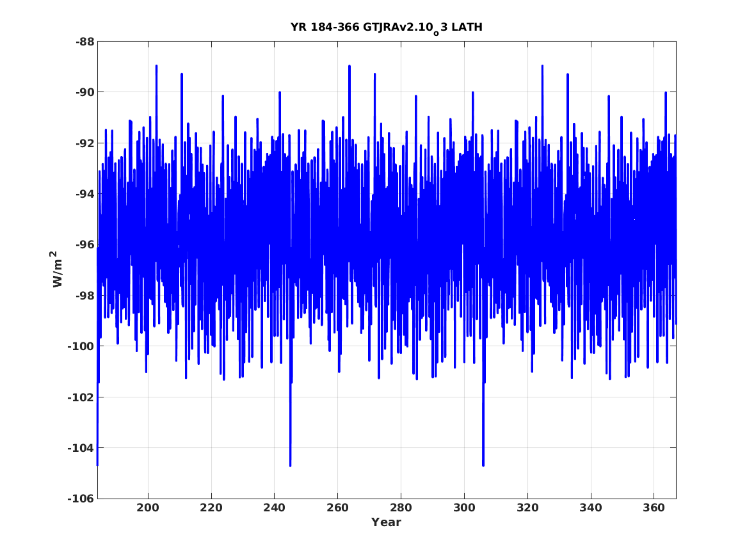Screen dimensions: 747x560
Task: Click x-axis tick label '240'
Action: [x=275, y=508]
